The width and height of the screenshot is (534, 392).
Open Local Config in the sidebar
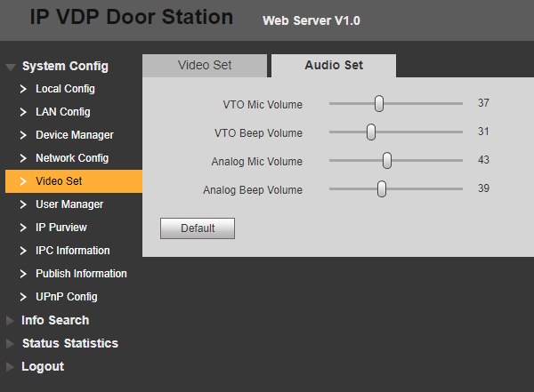click(65, 89)
